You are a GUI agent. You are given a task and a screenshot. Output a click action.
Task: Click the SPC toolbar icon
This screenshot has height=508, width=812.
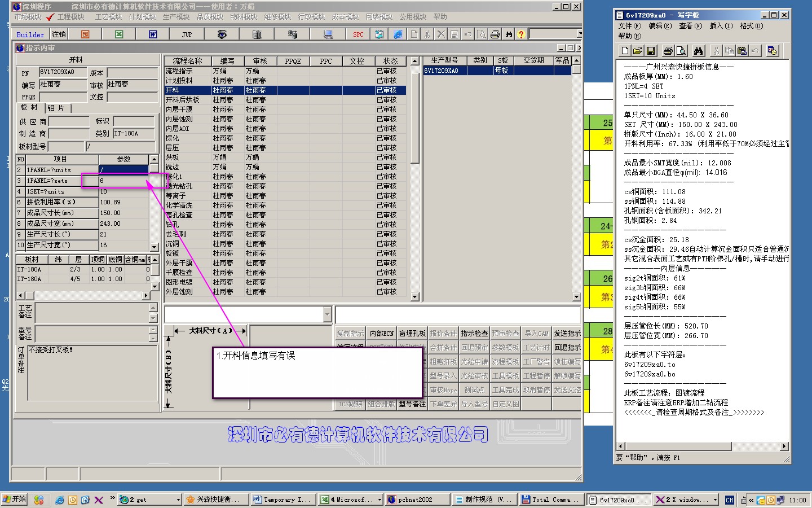(358, 34)
